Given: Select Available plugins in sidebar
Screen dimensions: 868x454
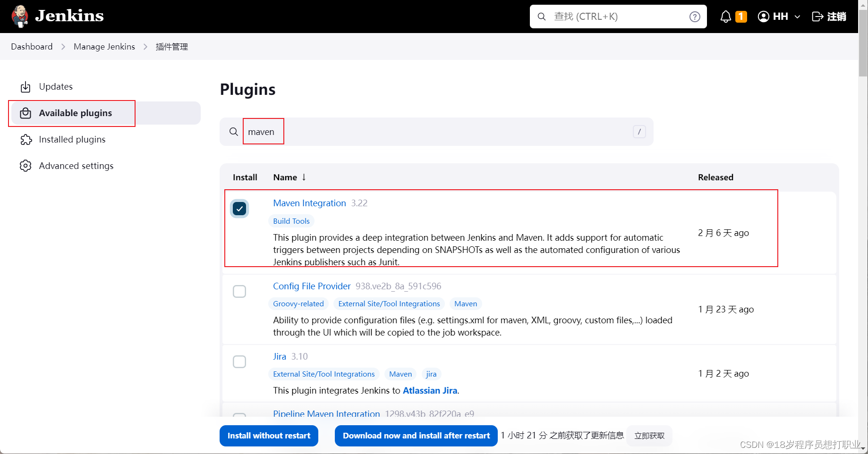Looking at the screenshot, I should pyautogui.click(x=106, y=113).
